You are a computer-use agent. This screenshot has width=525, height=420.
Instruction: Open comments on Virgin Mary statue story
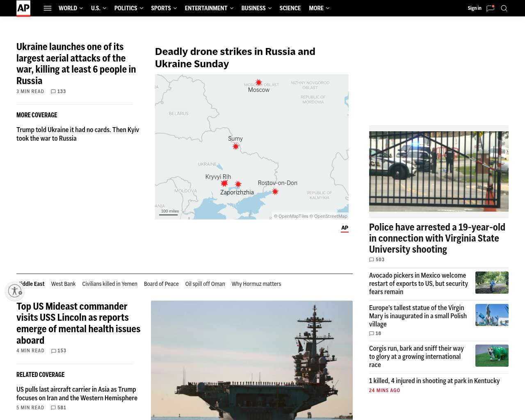click(x=375, y=333)
